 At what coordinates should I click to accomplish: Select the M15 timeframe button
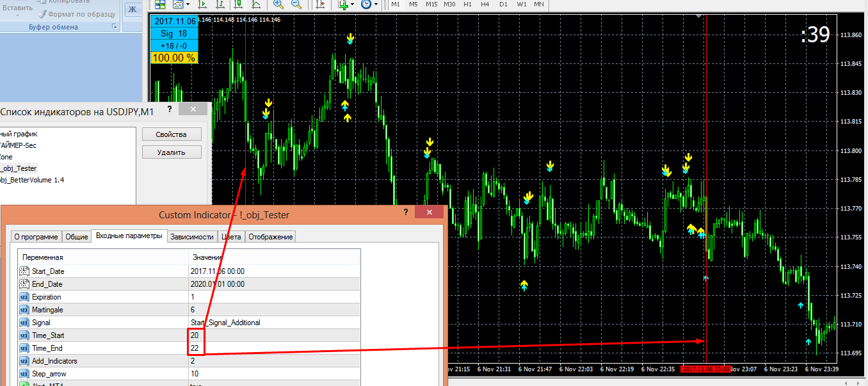(x=431, y=4)
